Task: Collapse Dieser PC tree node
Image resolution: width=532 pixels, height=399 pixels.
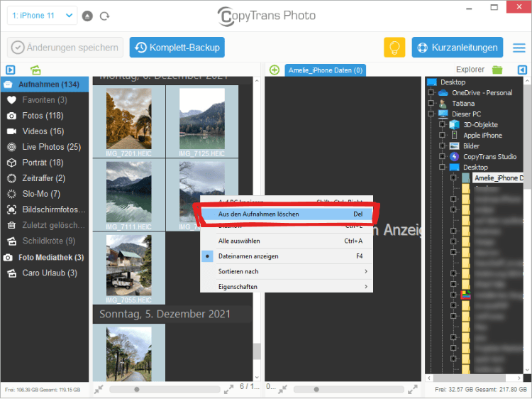Action: click(431, 114)
